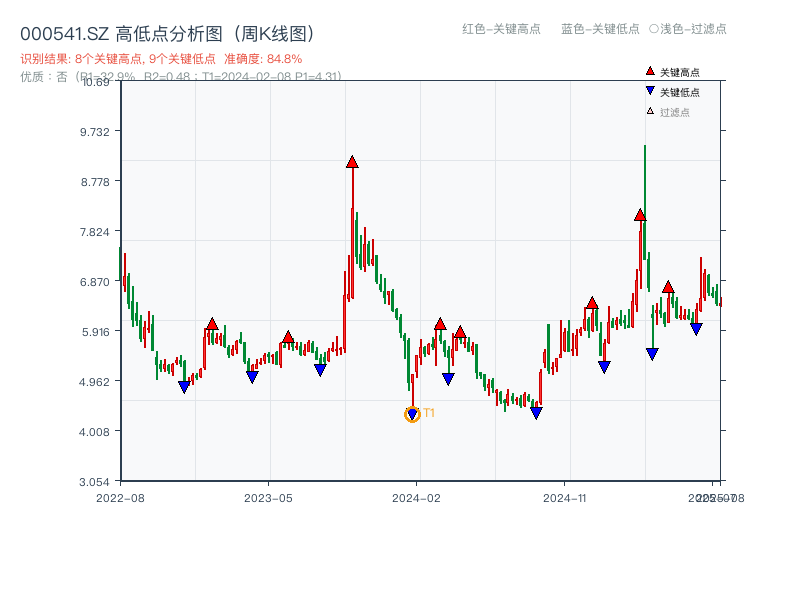The image size is (800, 600).
Task: Click the orange-circled T1 low point marker
Action: (412, 413)
